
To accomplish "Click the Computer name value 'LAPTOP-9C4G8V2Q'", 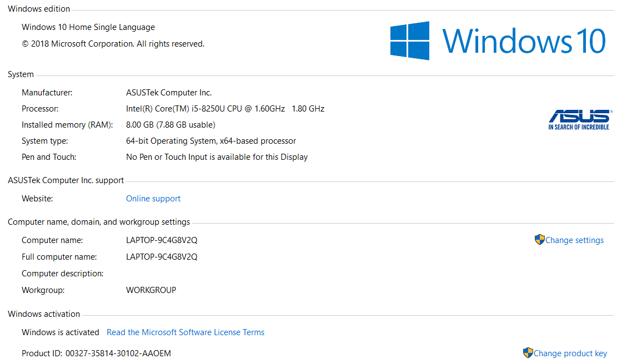I will 162,240.
